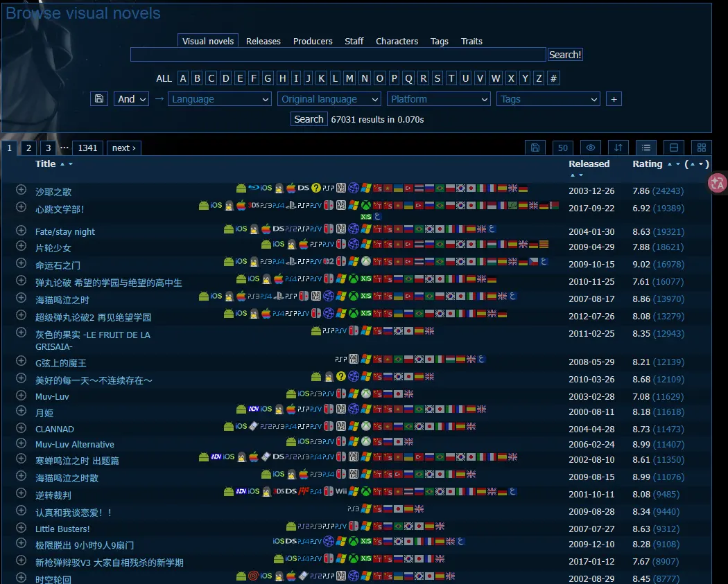Click the plus circle icon beside G弦上的魔王
This screenshot has width=728, height=584.
click(x=21, y=360)
